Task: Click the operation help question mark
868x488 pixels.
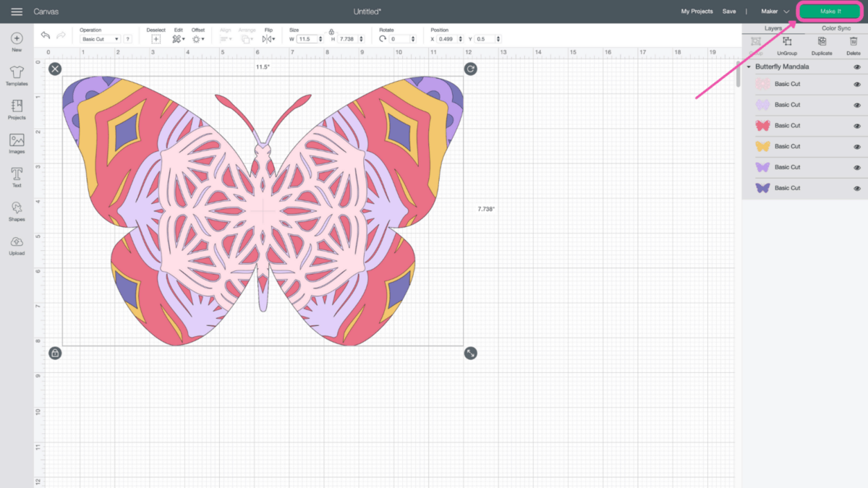Action: pos(127,39)
